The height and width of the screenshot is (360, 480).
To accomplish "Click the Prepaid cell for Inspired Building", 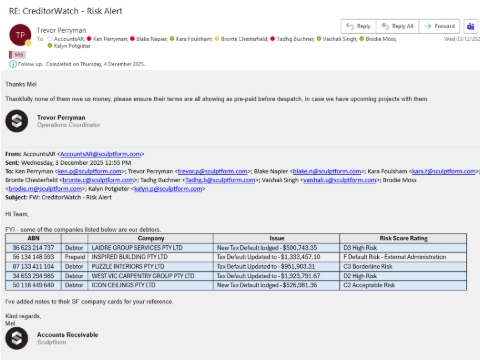I will (x=75, y=257).
